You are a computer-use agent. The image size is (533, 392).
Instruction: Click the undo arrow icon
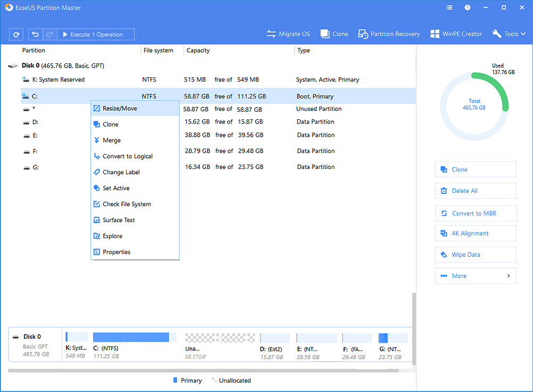point(35,35)
